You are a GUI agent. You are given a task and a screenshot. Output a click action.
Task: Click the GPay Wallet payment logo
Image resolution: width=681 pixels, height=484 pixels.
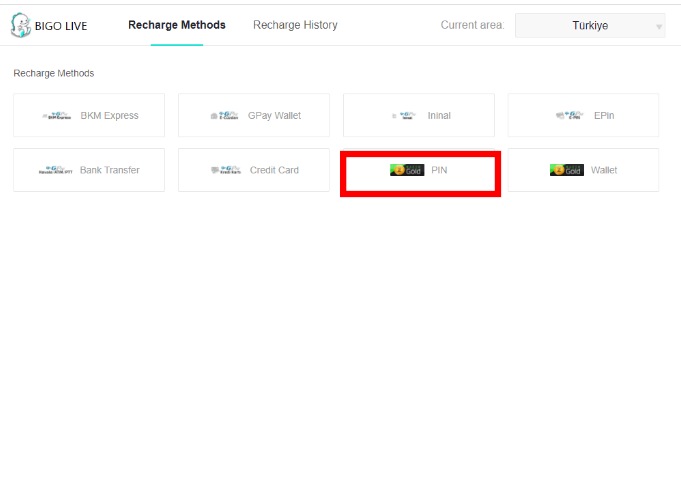click(225, 116)
